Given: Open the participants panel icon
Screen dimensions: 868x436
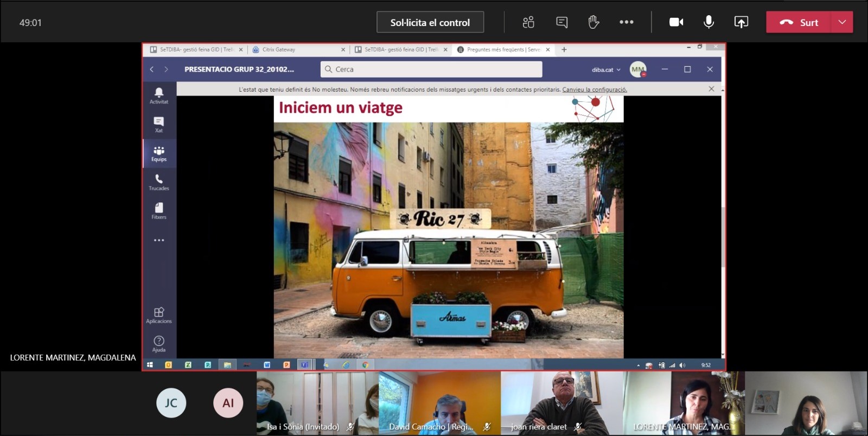Looking at the screenshot, I should (x=528, y=22).
